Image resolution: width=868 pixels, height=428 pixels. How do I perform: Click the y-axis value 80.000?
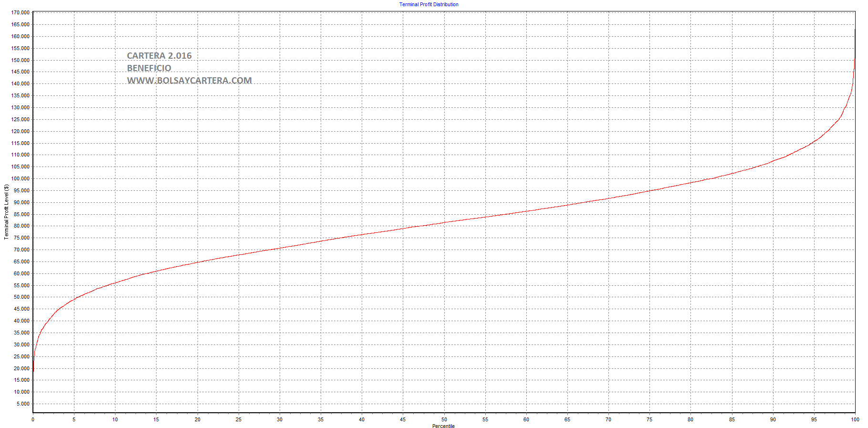click(x=21, y=226)
